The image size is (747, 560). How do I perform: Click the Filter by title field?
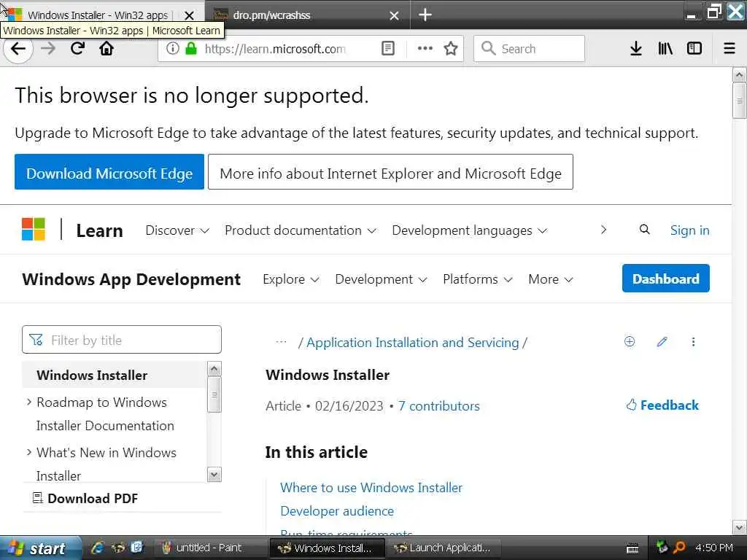(x=122, y=340)
